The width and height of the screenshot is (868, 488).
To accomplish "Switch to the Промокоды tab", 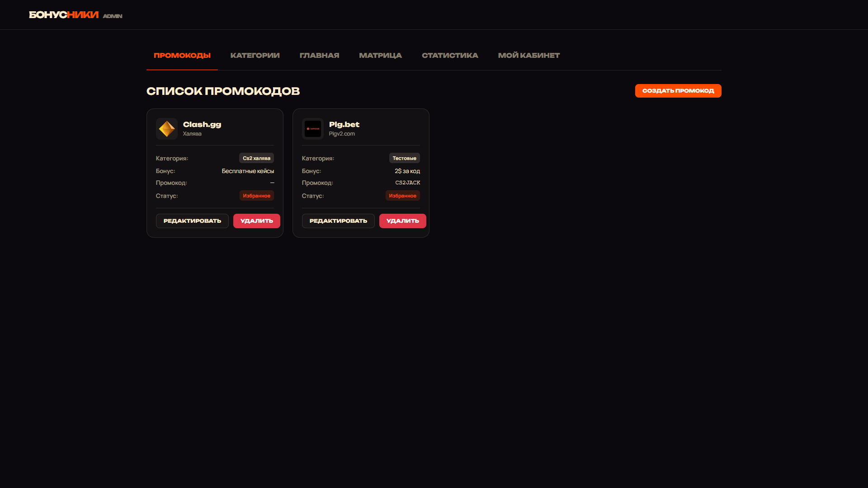I will [182, 55].
